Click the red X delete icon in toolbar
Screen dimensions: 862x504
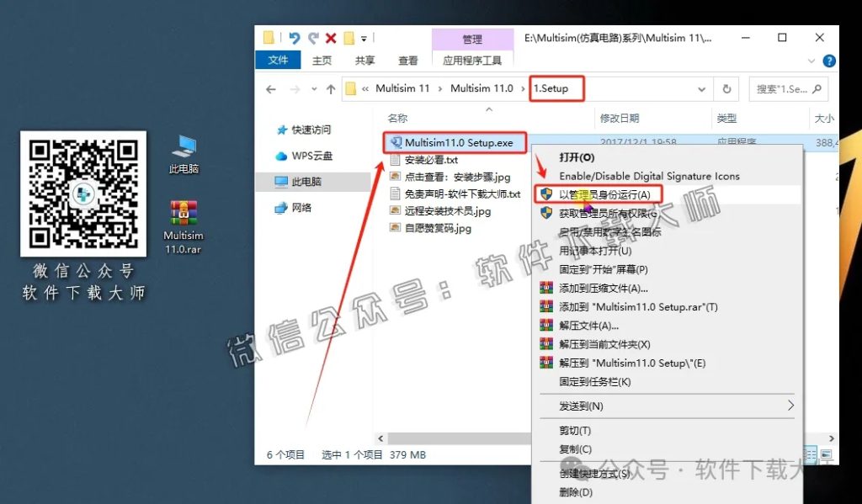332,37
